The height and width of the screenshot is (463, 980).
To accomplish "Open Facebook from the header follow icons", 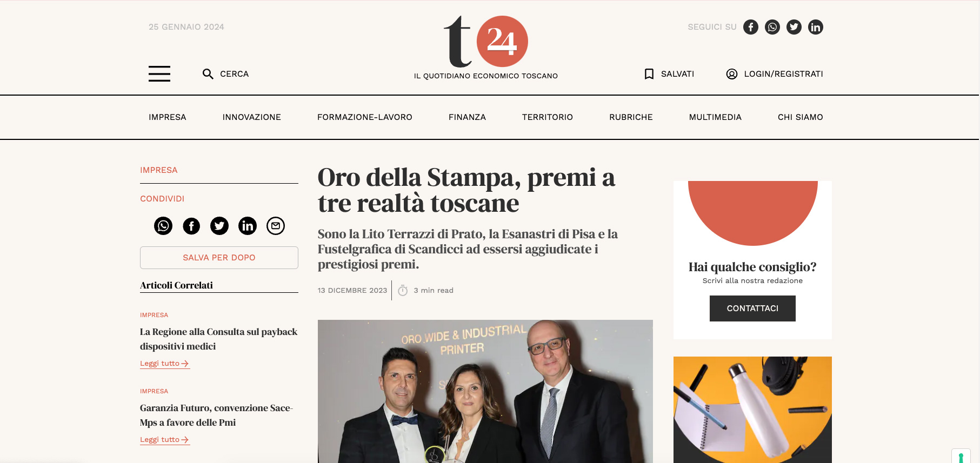I will click(751, 27).
